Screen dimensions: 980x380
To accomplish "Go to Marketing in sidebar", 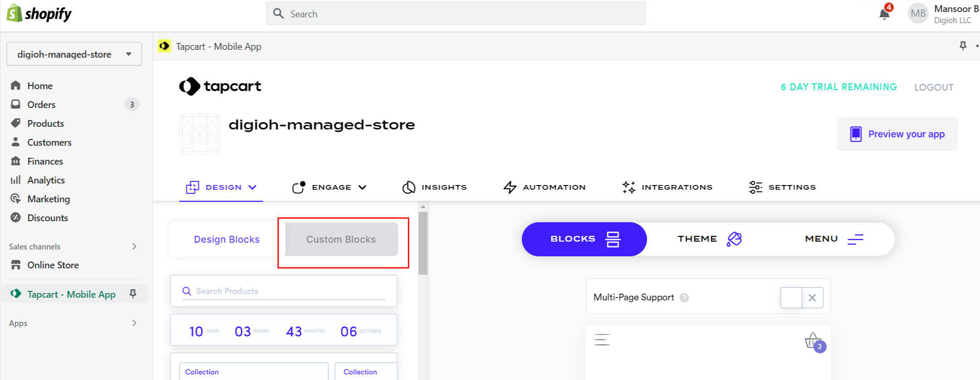I will coord(49,199).
